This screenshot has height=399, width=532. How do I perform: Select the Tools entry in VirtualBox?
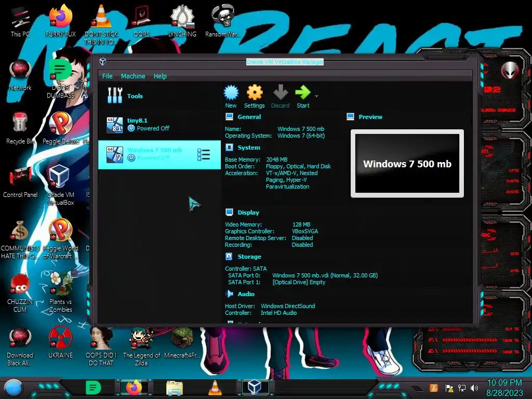tap(159, 96)
